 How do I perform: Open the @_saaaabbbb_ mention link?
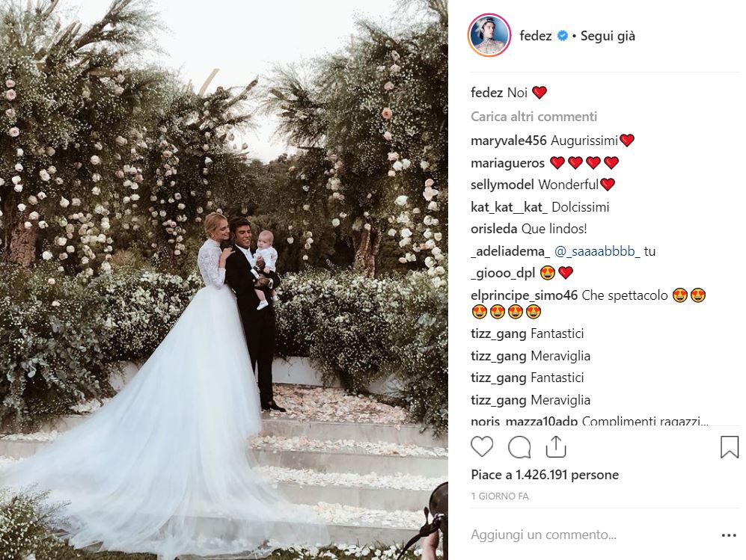597,251
